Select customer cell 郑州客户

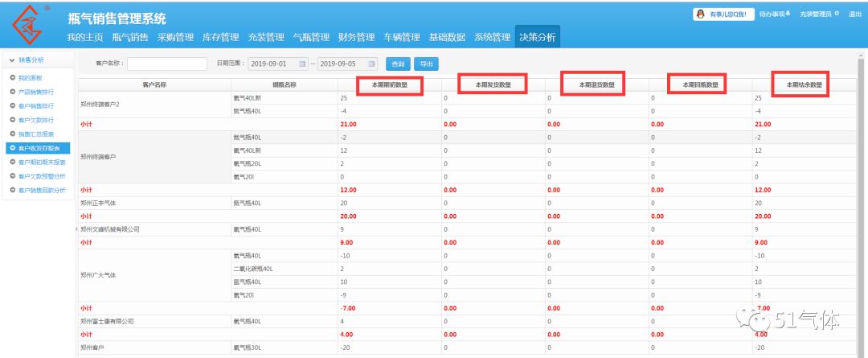[x=154, y=348]
